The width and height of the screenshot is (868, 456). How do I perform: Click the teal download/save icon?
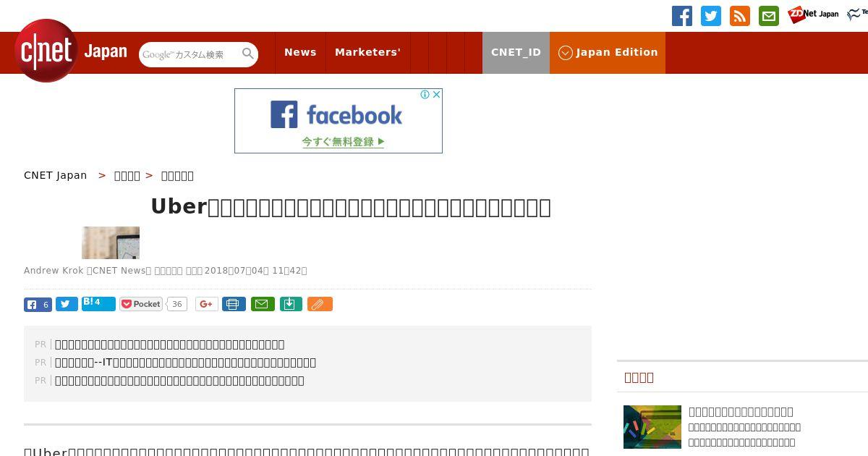[x=290, y=304]
